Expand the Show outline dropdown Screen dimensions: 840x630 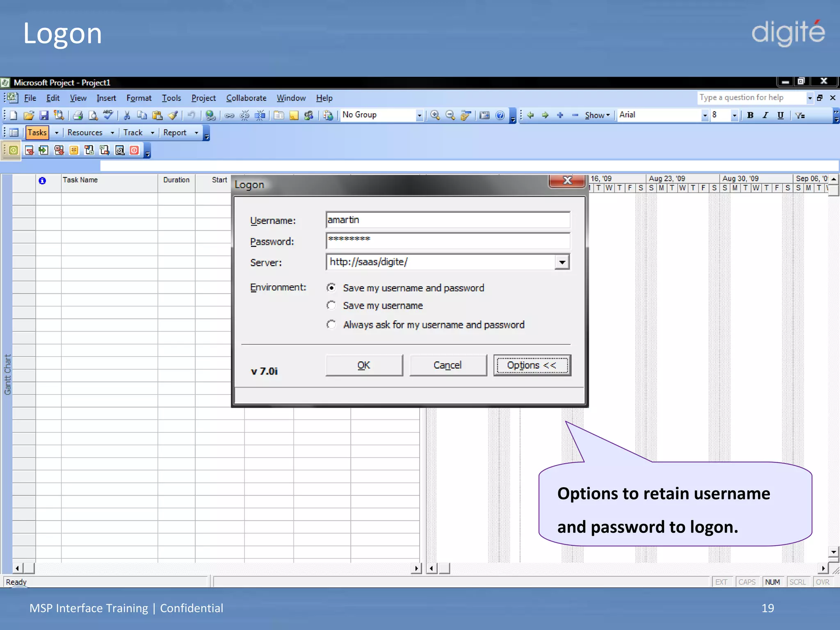[x=597, y=115]
